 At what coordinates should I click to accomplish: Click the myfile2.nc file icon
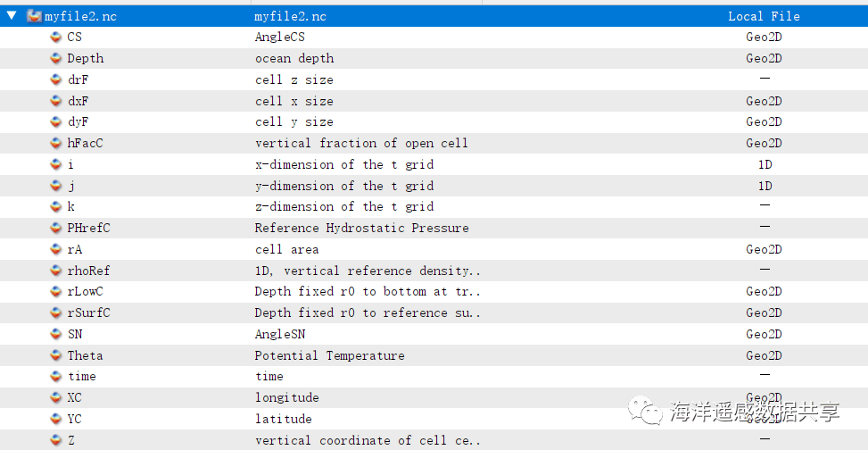tap(34, 16)
